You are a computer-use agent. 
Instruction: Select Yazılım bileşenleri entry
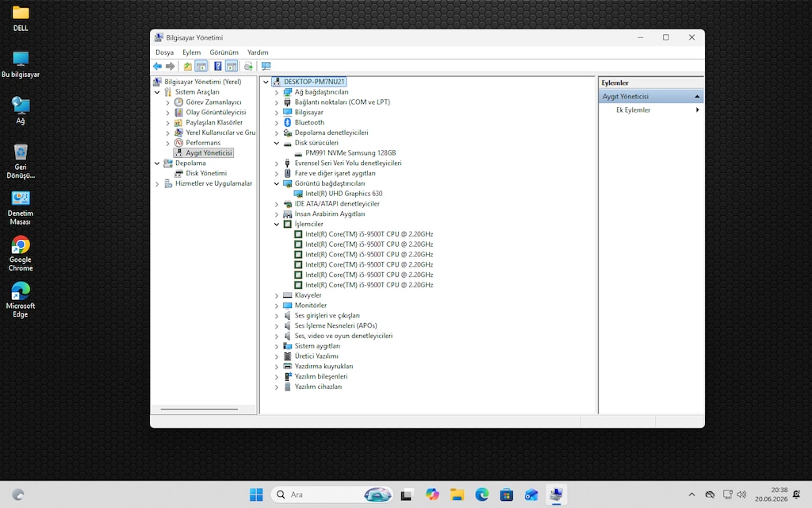tap(321, 376)
